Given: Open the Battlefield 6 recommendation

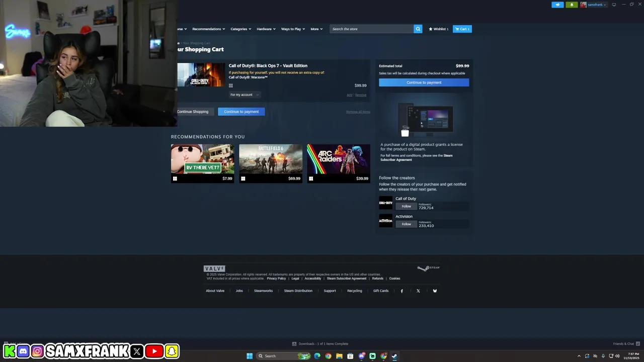Looking at the screenshot, I should pyautogui.click(x=271, y=163).
